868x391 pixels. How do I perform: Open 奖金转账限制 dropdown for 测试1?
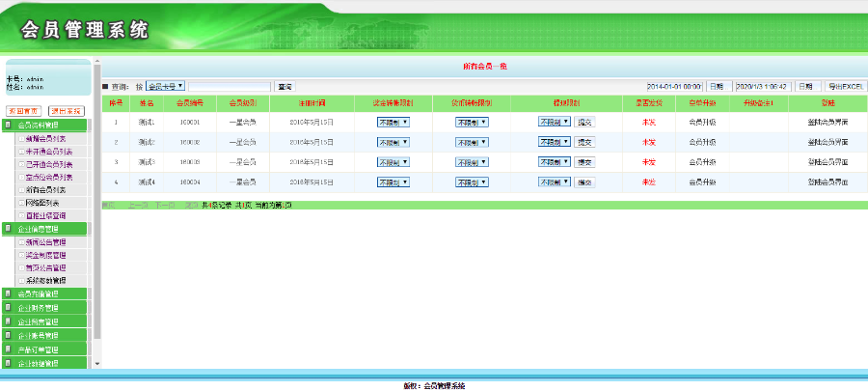(x=393, y=123)
